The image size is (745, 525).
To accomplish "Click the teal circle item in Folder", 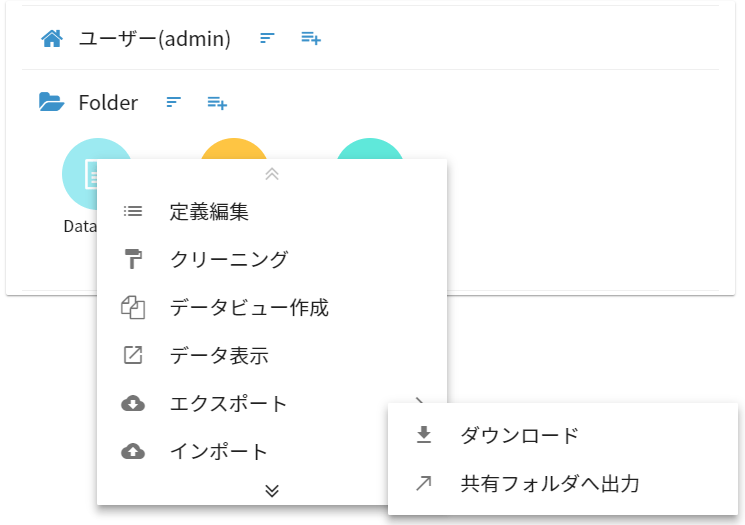I will point(369,149).
